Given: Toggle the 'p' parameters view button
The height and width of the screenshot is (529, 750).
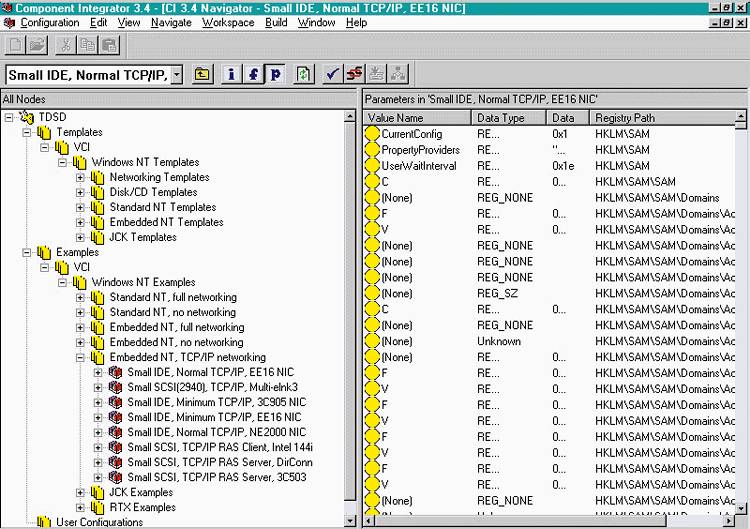Looking at the screenshot, I should (276, 74).
